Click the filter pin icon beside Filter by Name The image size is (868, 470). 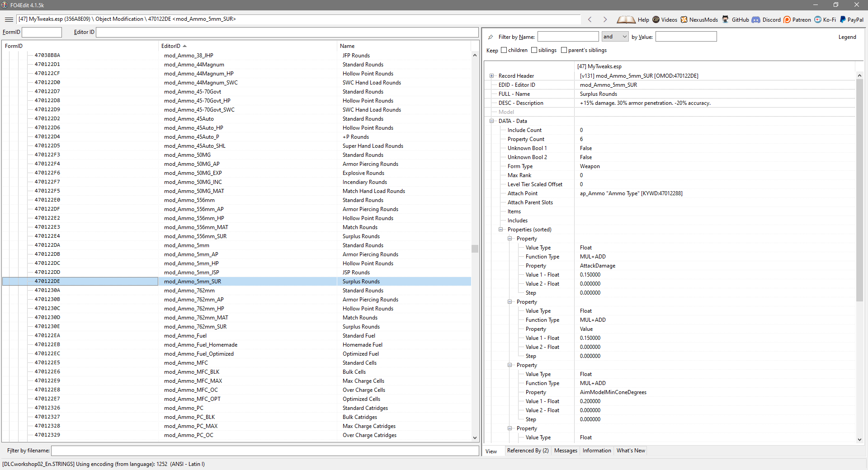pyautogui.click(x=491, y=37)
